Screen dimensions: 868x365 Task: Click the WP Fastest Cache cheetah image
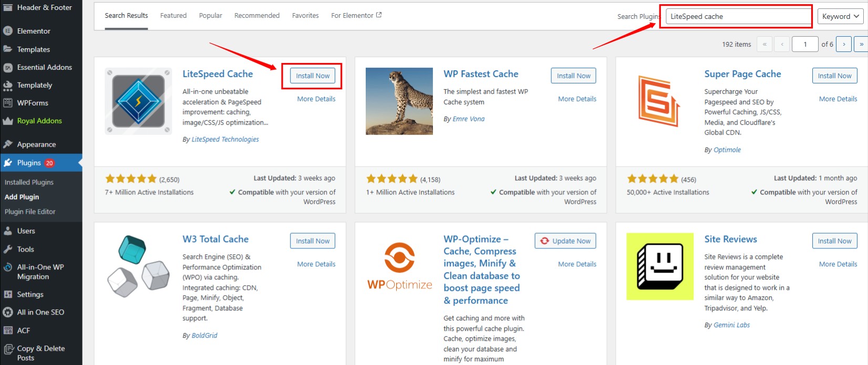click(x=399, y=101)
